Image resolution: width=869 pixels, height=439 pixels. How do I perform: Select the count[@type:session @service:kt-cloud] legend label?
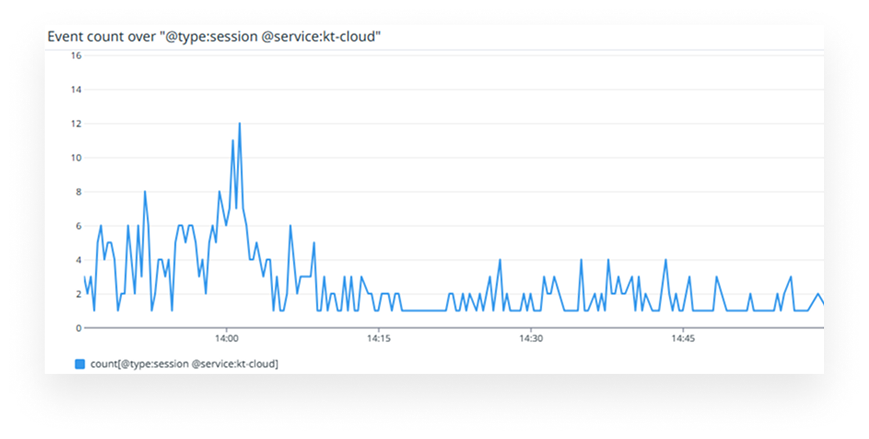[184, 364]
